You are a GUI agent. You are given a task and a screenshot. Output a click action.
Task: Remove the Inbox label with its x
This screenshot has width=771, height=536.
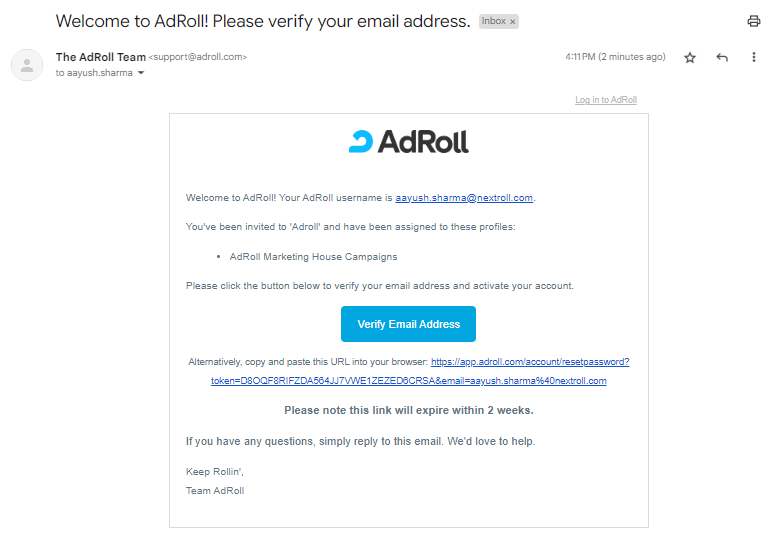[513, 21]
